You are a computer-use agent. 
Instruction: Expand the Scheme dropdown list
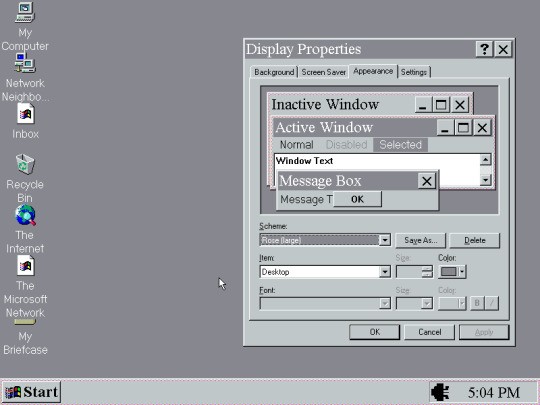point(385,240)
